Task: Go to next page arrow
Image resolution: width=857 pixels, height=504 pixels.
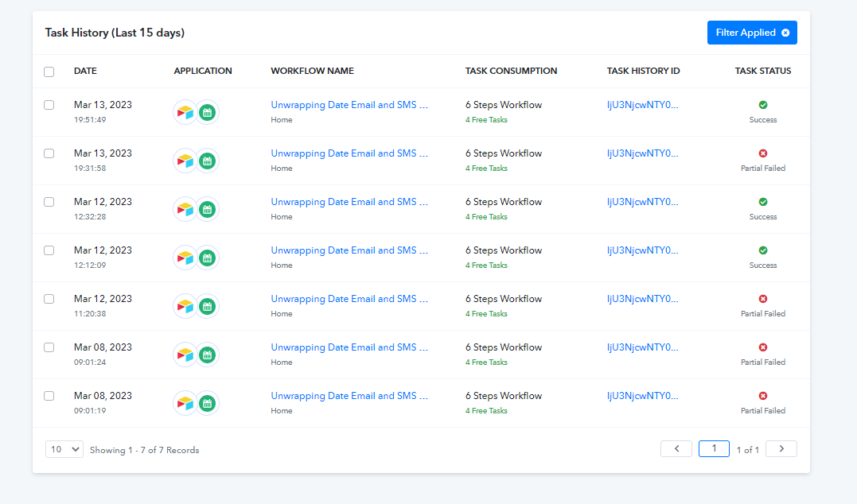Action: (781, 449)
